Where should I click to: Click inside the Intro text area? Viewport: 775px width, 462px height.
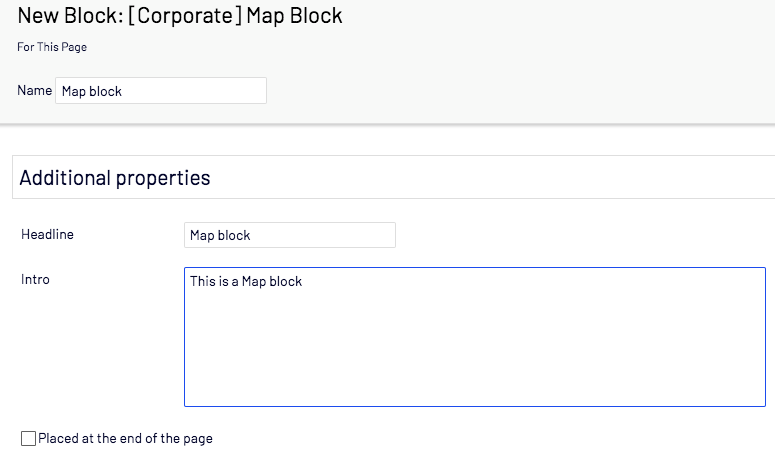[474, 337]
